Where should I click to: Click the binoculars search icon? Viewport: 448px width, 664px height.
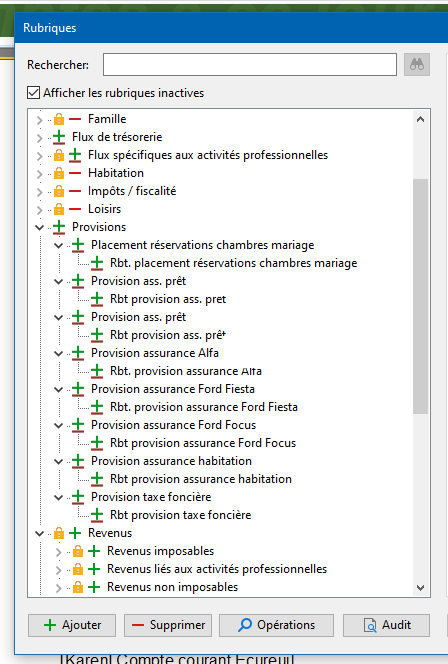pos(417,64)
